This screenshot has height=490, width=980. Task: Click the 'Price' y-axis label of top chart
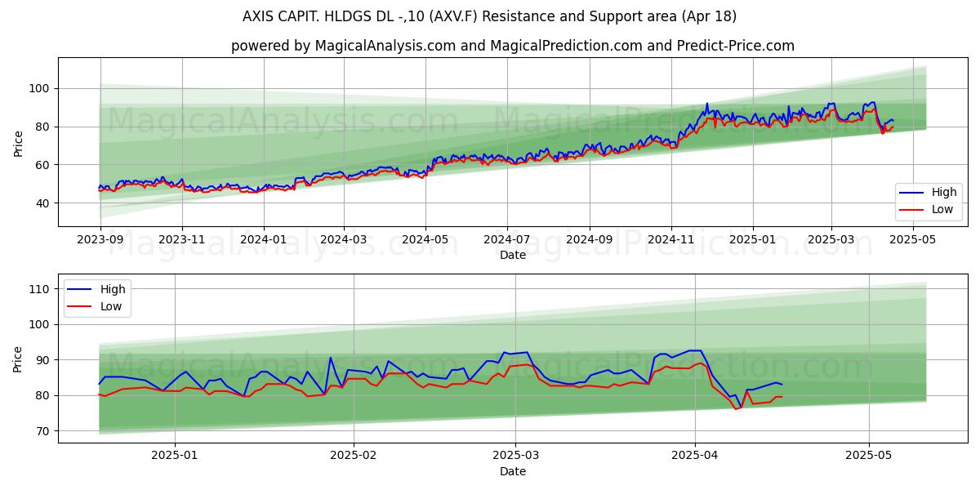click(19, 142)
